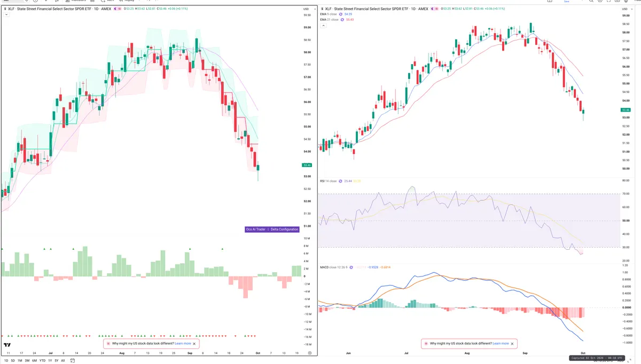Click the Oct label on right chart time axis
This screenshot has height=364, width=641.
click(x=582, y=353)
